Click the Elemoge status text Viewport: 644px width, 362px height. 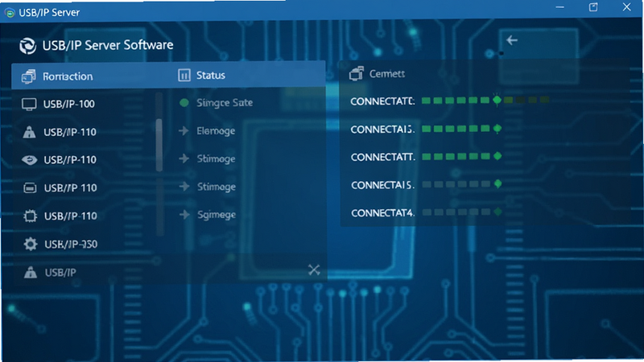tap(216, 131)
